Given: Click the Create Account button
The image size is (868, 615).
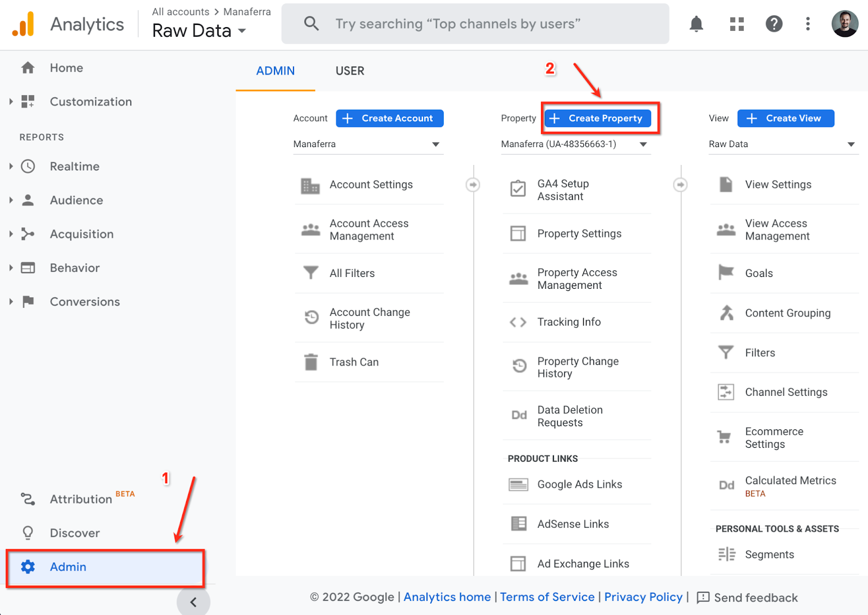Looking at the screenshot, I should [x=390, y=118].
